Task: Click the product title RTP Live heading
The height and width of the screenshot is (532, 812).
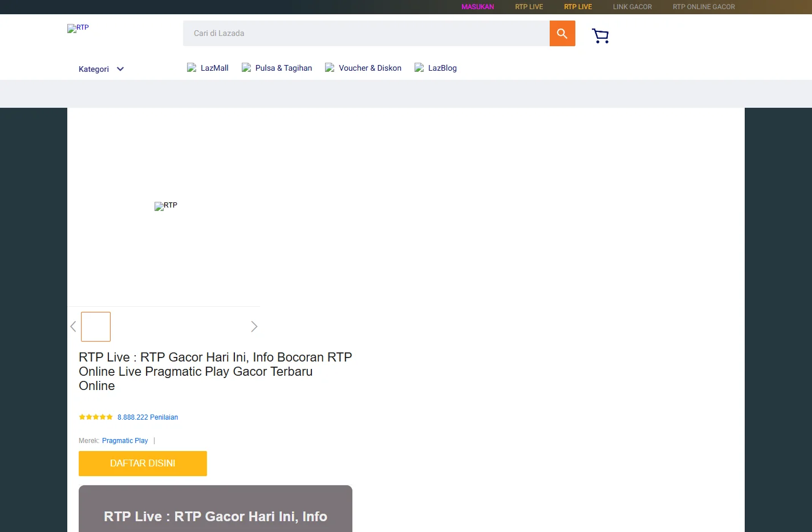Action: point(216,371)
